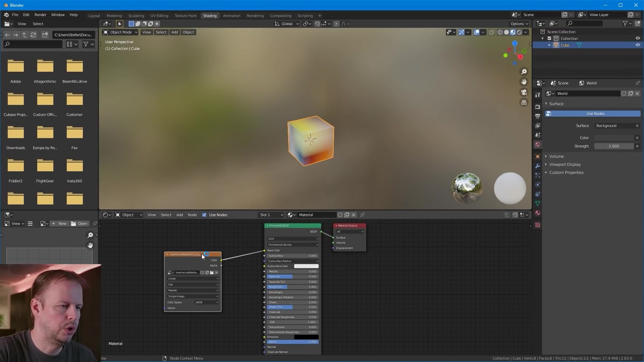The width and height of the screenshot is (644, 362).
Task: Toggle the camera view icon
Action: [524, 92]
